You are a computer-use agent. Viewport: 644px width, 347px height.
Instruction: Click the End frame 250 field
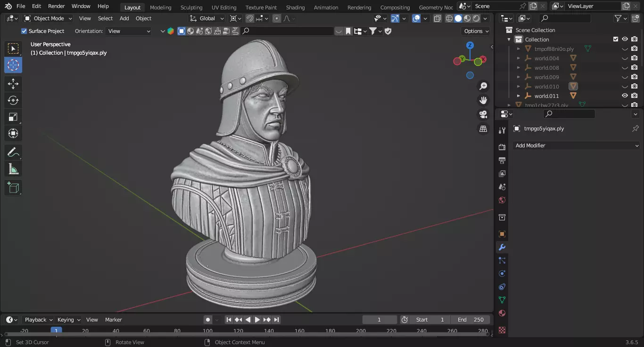click(470, 320)
